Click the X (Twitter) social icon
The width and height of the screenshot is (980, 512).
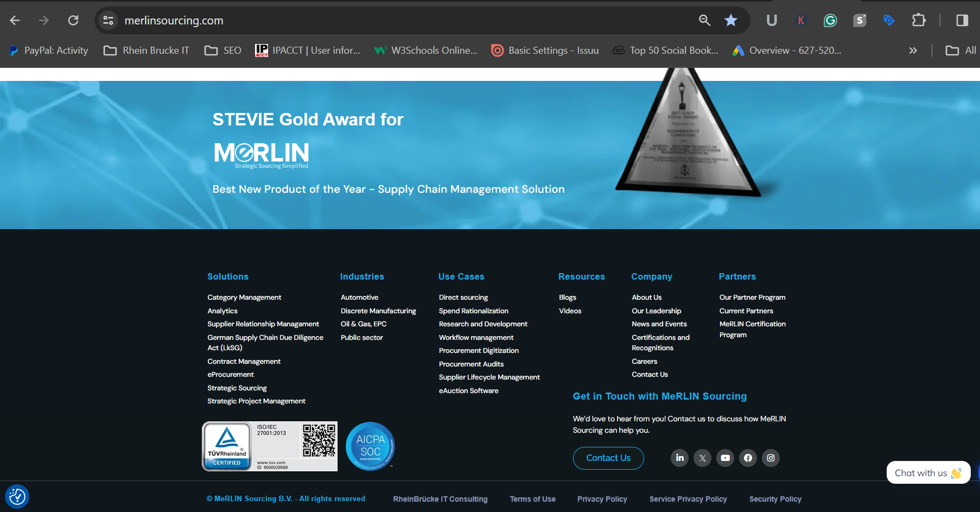click(702, 458)
